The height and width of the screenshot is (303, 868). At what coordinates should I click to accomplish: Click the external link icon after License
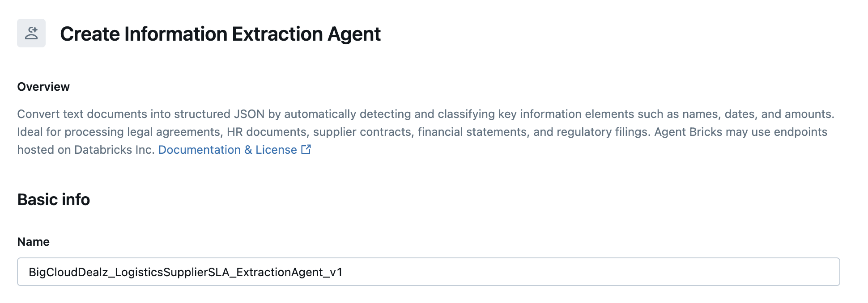coord(306,150)
